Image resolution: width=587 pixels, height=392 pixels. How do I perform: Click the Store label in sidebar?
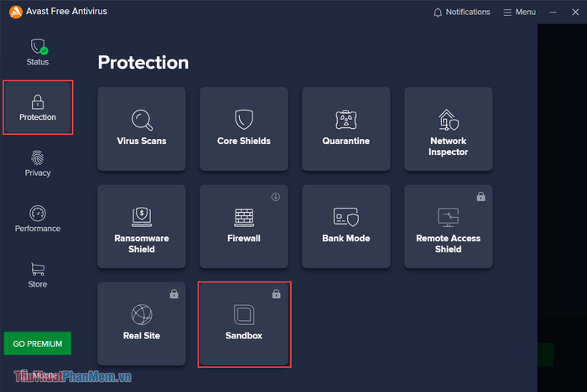pyautogui.click(x=38, y=284)
